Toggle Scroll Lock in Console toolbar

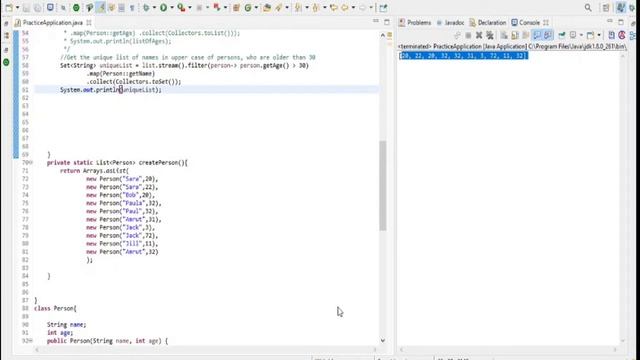click(x=515, y=36)
